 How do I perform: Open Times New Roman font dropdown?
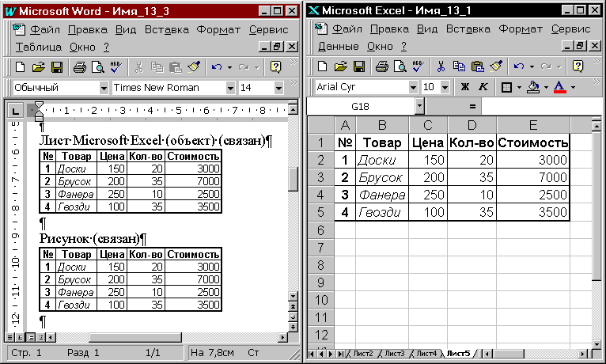pyautogui.click(x=229, y=87)
